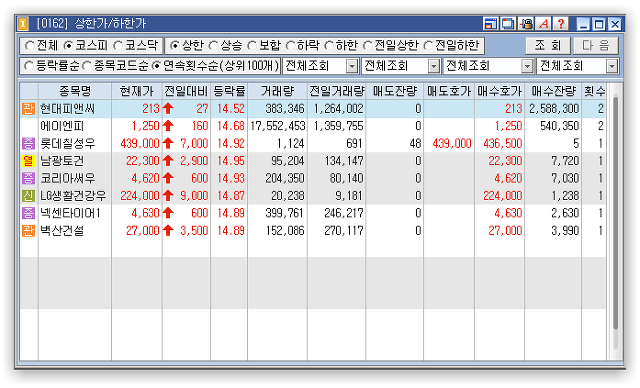Select the 벽산건설 stock name
Screen dimensions: 640x388
(x=62, y=231)
